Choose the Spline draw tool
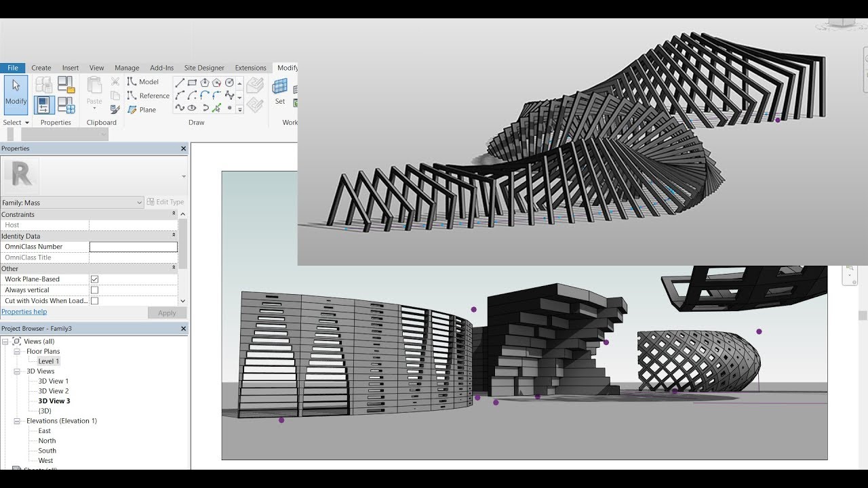Viewport: 868px width, 488px height. coord(180,108)
